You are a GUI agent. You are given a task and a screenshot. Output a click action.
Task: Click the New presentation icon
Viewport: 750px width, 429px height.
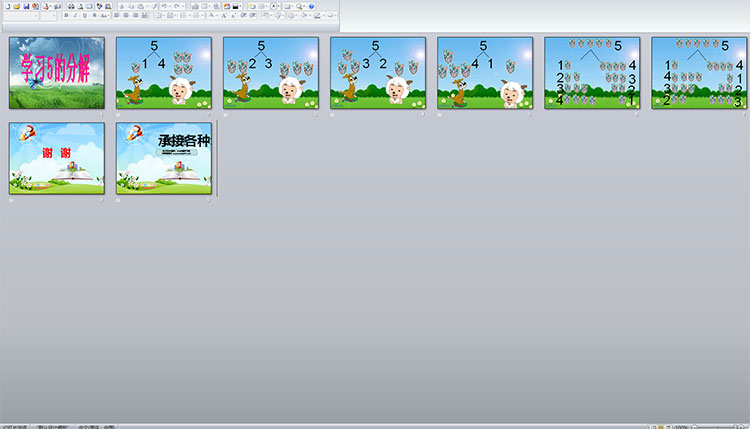coord(8,6)
